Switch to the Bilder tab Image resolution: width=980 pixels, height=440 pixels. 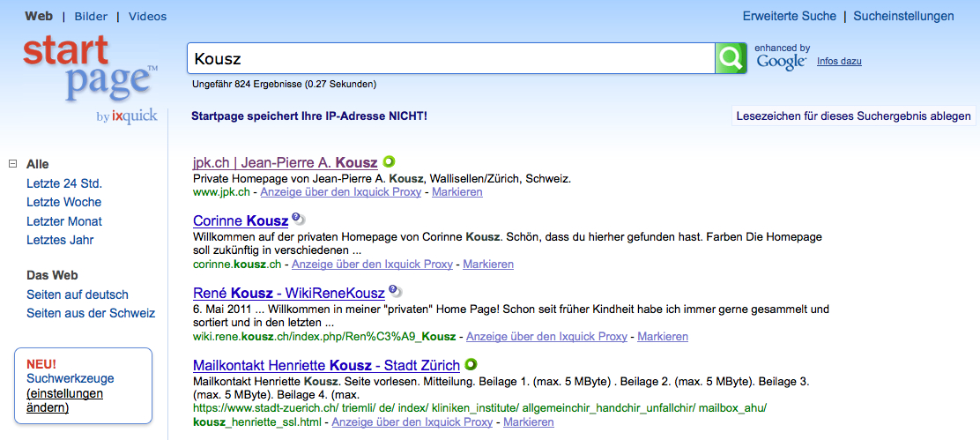tap(91, 16)
